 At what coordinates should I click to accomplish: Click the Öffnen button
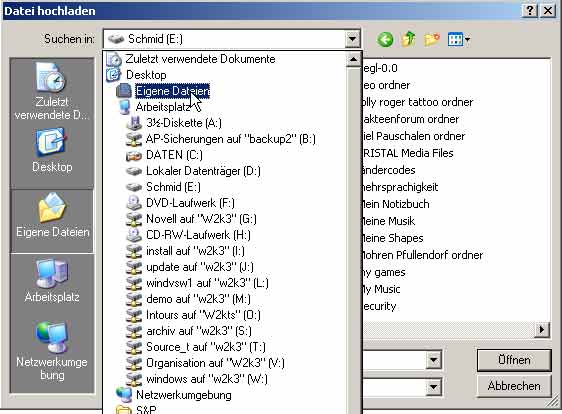(514, 360)
